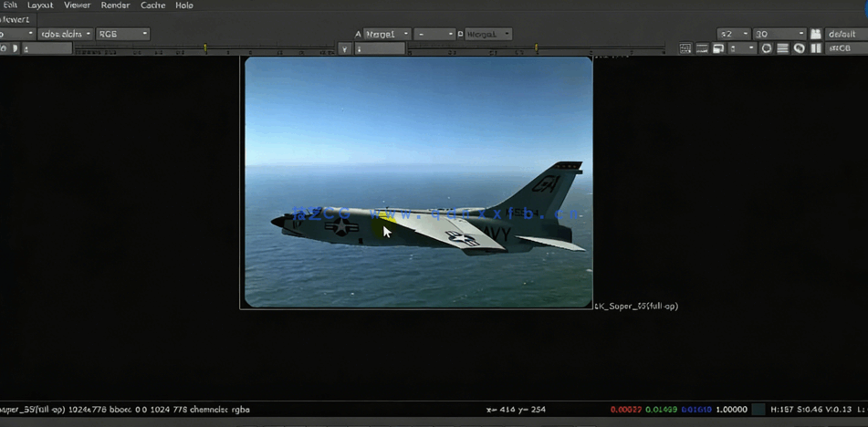The image size is (868, 427).
Task: Click the viewer refresh circle icon
Action: tap(767, 48)
